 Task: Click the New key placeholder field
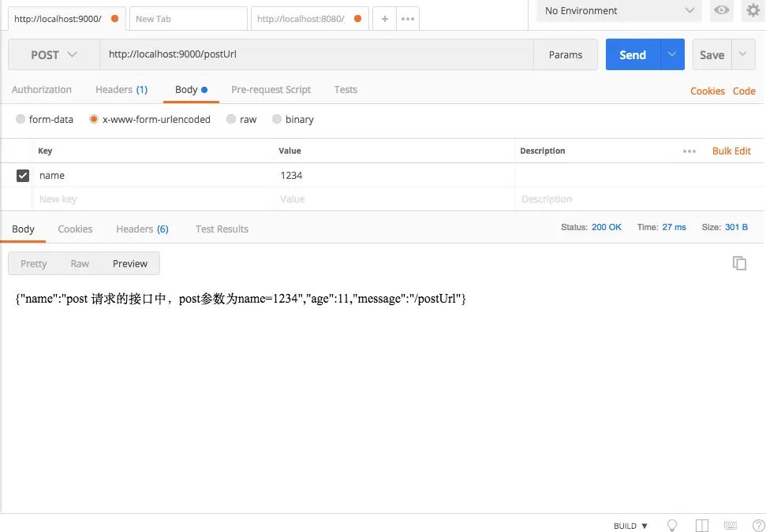point(153,199)
